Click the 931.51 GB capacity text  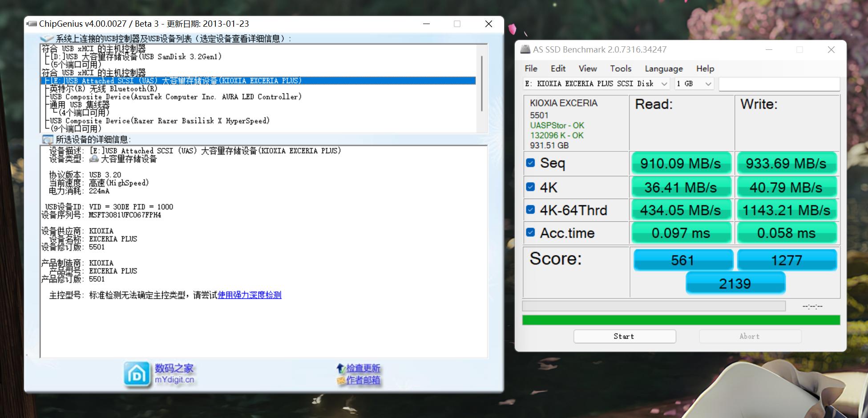point(549,146)
